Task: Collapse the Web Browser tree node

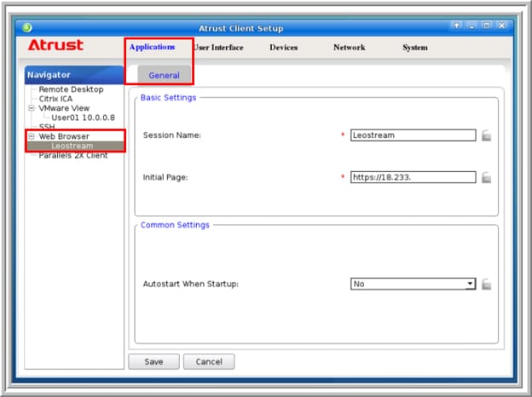Action: tap(32, 136)
